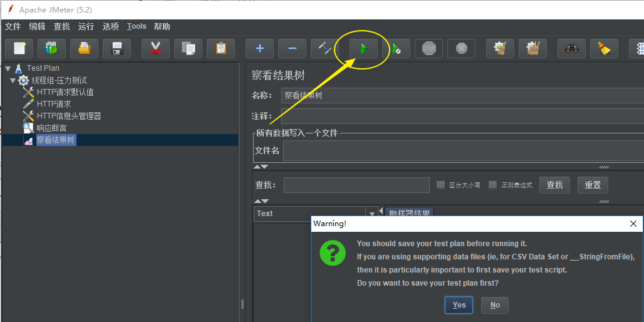Select HTTP请求默认值 in the tree
The image size is (644, 322).
coord(65,92)
